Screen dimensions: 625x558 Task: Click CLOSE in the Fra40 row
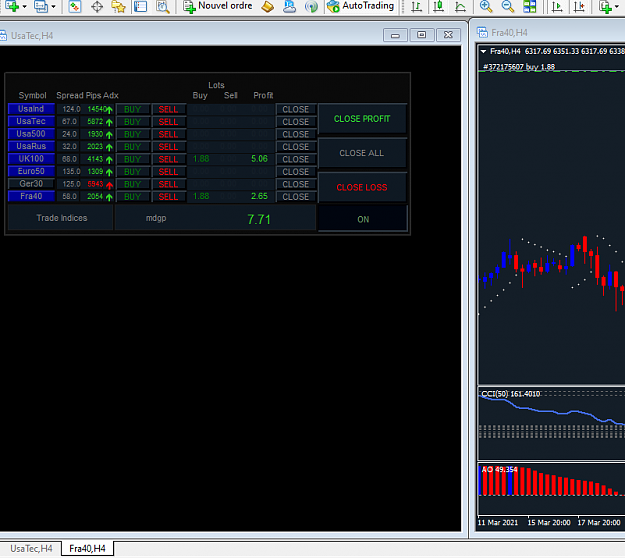(x=296, y=196)
